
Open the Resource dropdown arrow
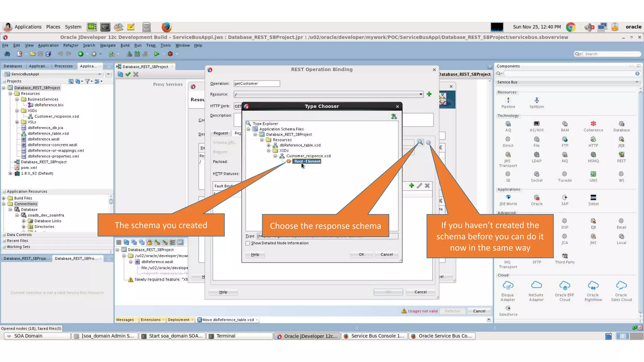pyautogui.click(x=420, y=94)
